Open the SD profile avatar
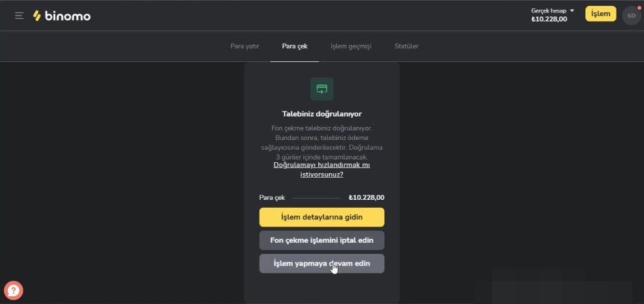Image resolution: width=644 pixels, height=304 pixels. 631,16
